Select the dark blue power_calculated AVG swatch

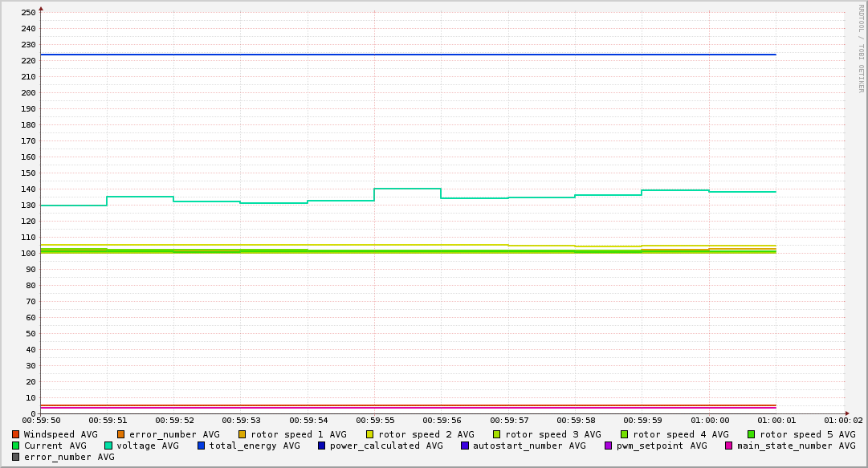coord(322,446)
